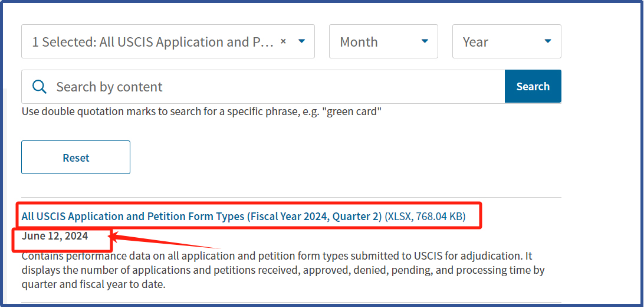Open the Year dropdown
The image size is (644, 308).
pos(507,41)
